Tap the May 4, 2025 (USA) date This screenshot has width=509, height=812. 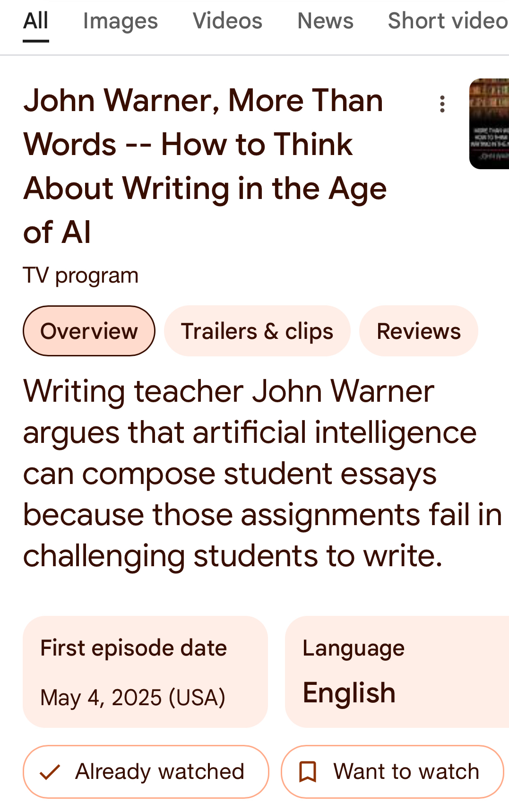pos(133,698)
